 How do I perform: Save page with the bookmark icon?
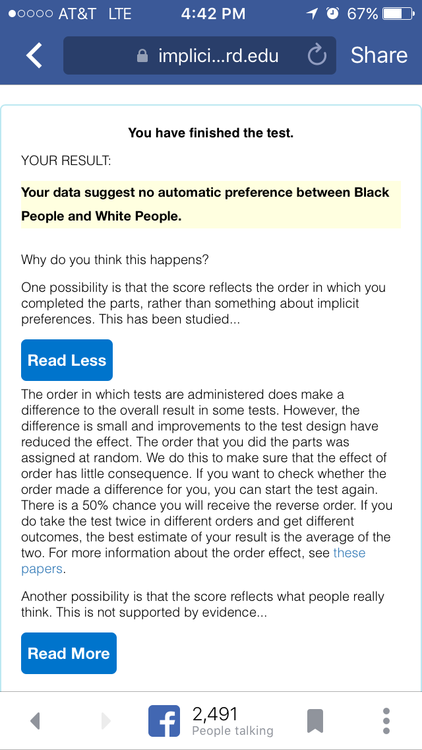click(x=315, y=721)
